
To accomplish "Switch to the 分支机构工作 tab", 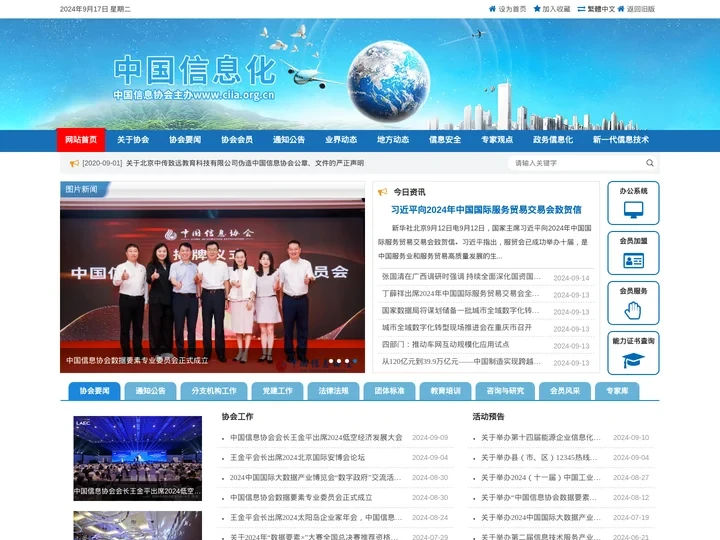I will pyautogui.click(x=214, y=391).
